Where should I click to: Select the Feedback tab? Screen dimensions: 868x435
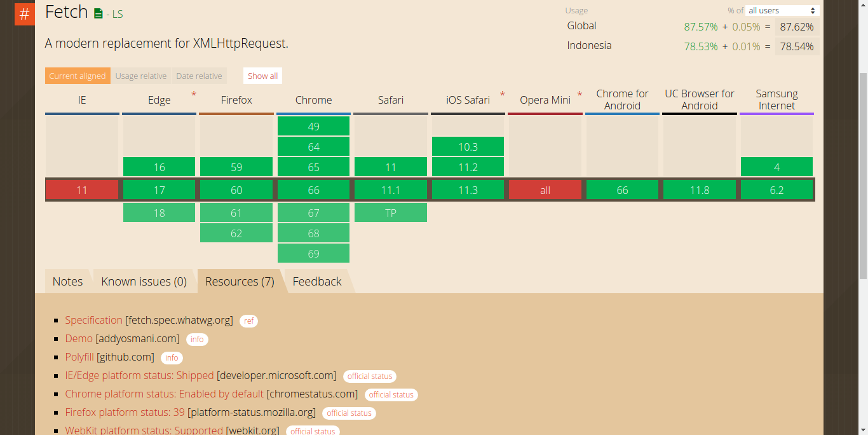tap(316, 281)
